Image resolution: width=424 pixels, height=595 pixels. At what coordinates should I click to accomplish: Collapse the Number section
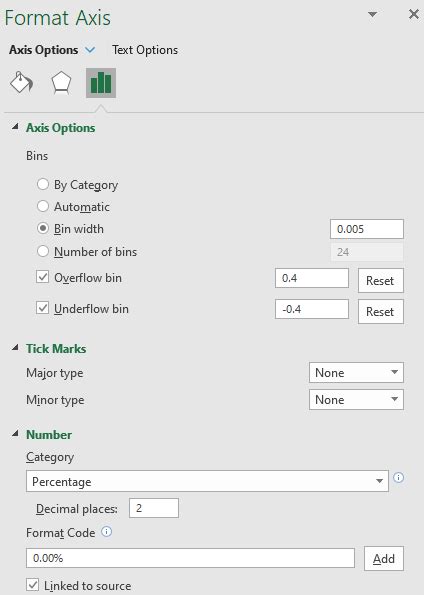click(15, 434)
